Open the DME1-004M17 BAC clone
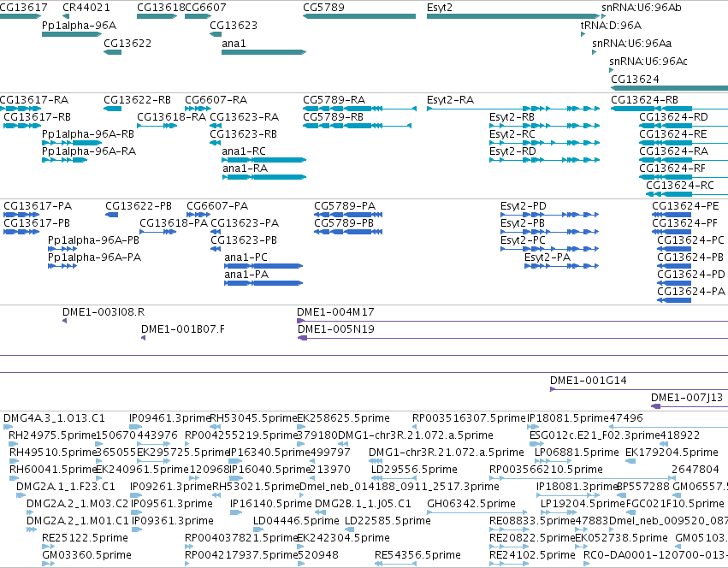The image size is (728, 568). 512,321
